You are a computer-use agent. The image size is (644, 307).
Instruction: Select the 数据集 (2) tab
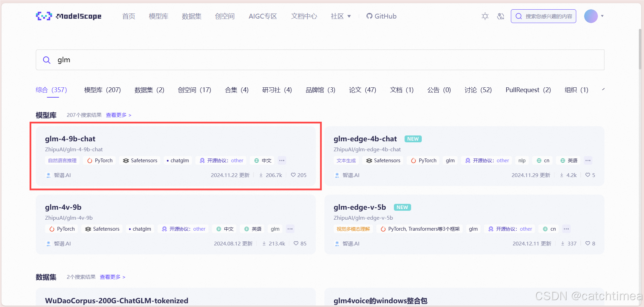pyautogui.click(x=149, y=90)
